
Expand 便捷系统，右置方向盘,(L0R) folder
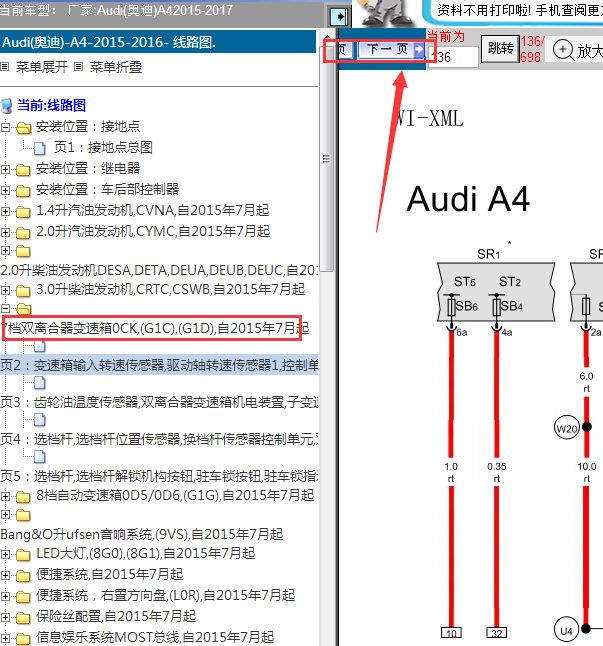coord(6,597)
